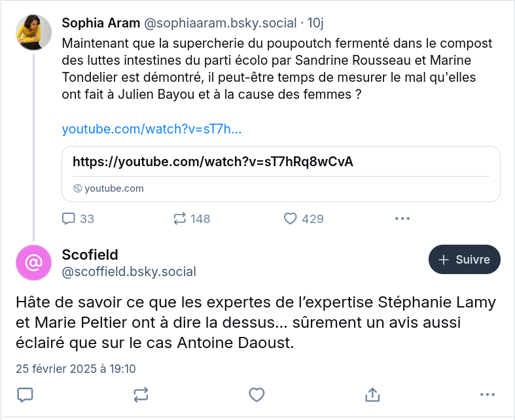Click the Suivre button to follow Scofield

pos(464,260)
